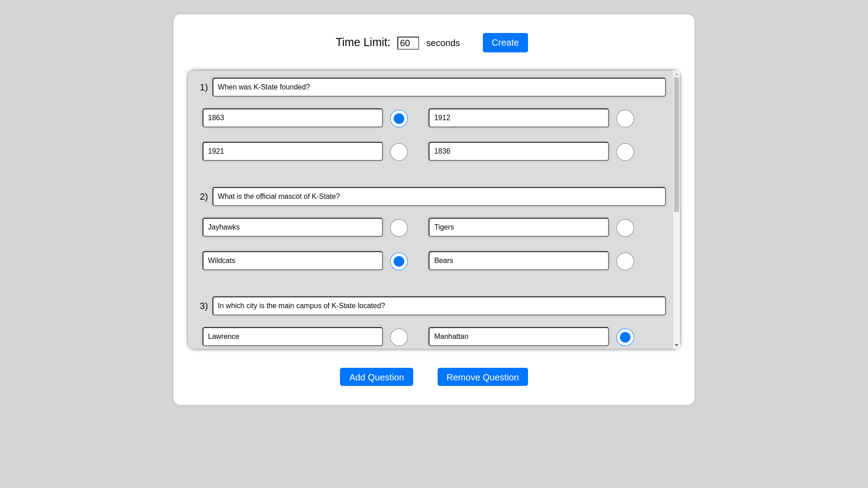
Task: Choose Lawrence as the correct city
Action: pos(399,338)
